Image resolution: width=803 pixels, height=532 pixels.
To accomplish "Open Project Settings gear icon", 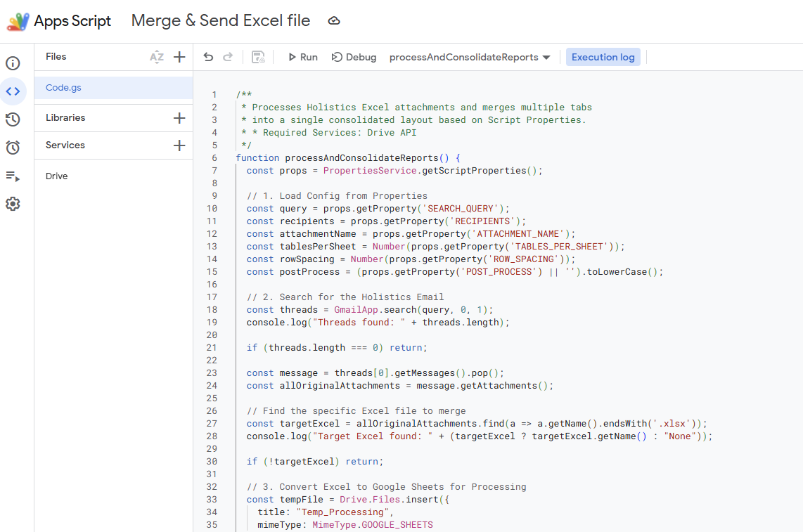I will coord(13,204).
